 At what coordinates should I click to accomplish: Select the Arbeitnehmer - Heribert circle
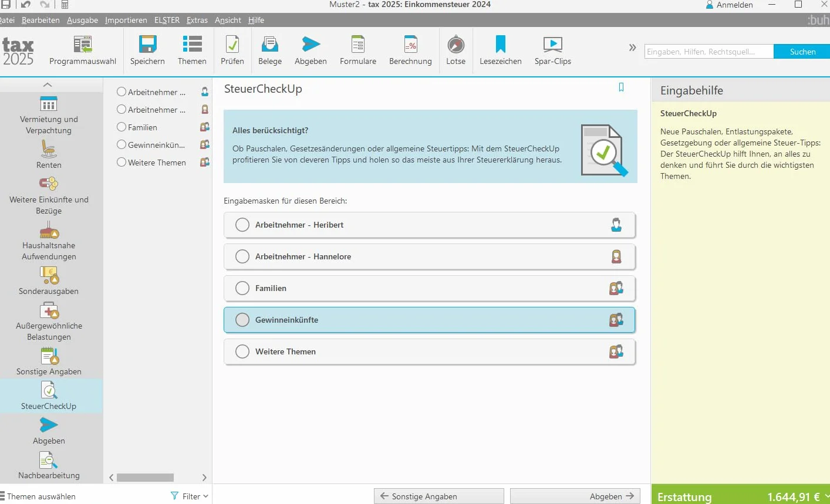tap(242, 225)
